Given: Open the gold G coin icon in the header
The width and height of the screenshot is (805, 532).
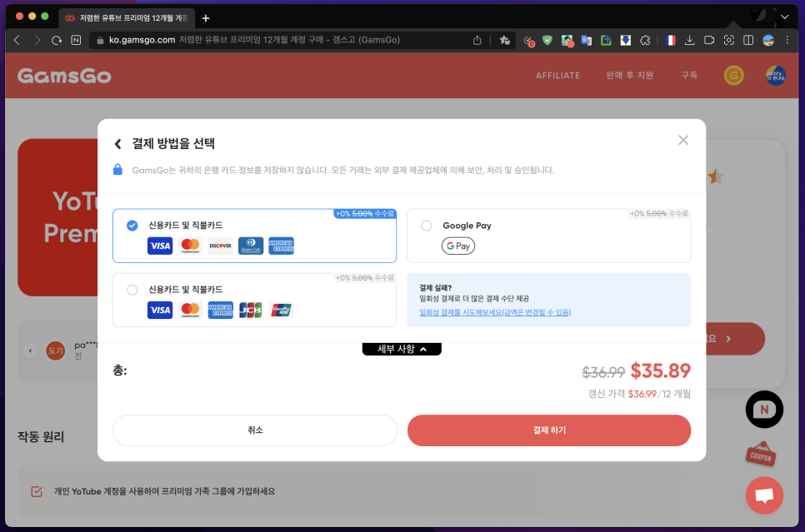Looking at the screenshot, I should tap(733, 76).
